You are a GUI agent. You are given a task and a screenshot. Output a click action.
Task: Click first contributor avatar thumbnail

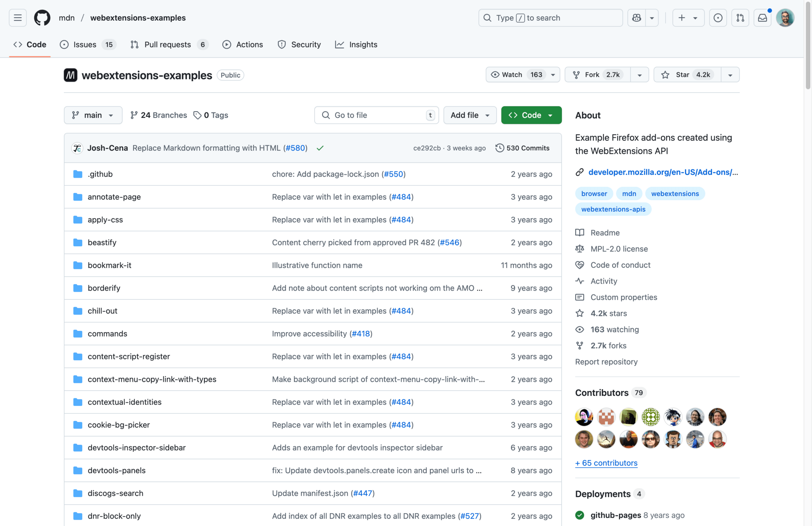(x=584, y=417)
